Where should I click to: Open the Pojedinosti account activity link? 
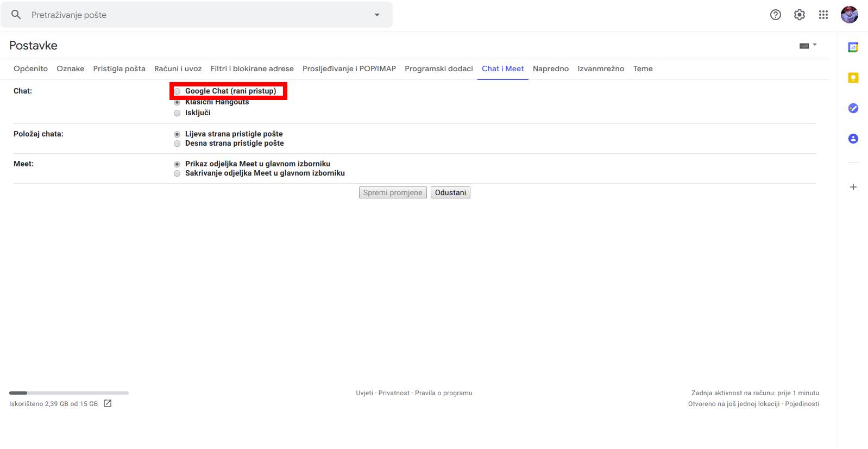[x=802, y=404]
